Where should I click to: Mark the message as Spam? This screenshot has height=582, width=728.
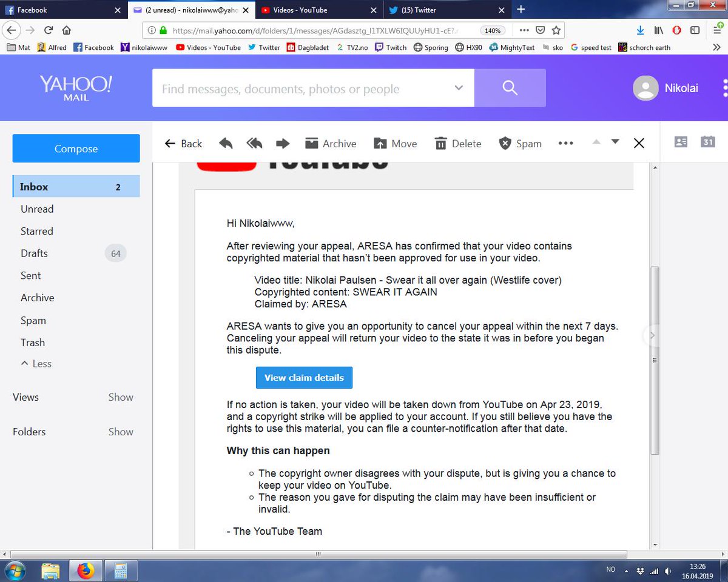(521, 144)
